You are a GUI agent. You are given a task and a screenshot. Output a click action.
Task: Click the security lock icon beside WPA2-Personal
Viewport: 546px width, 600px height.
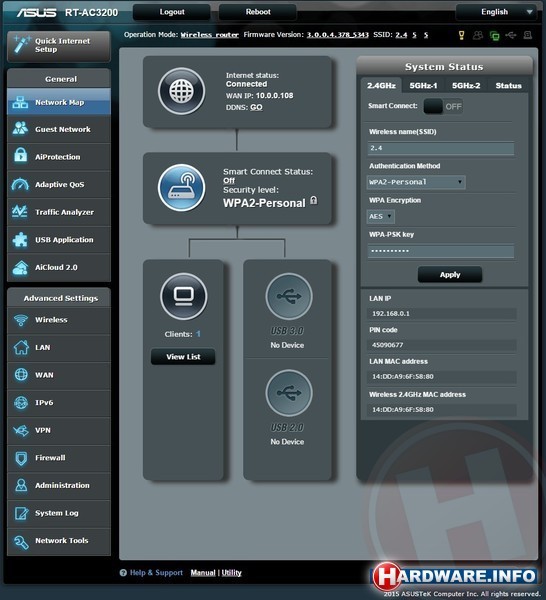pos(313,200)
